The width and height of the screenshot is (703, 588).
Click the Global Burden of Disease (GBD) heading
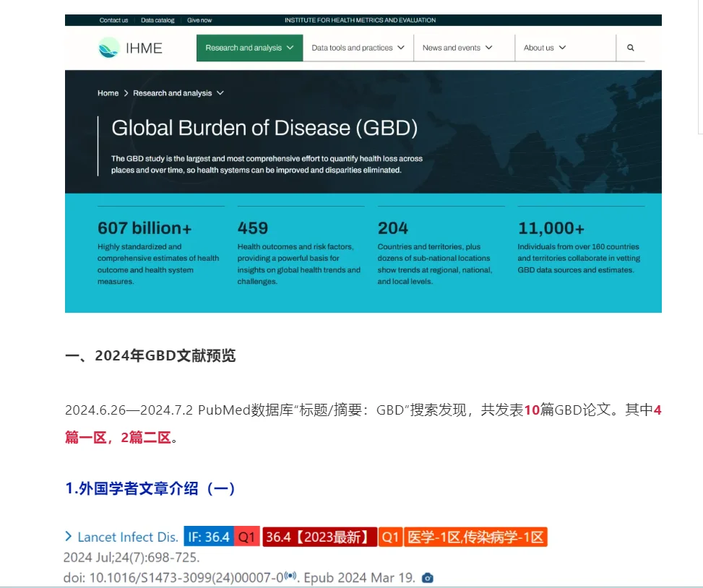click(x=264, y=128)
